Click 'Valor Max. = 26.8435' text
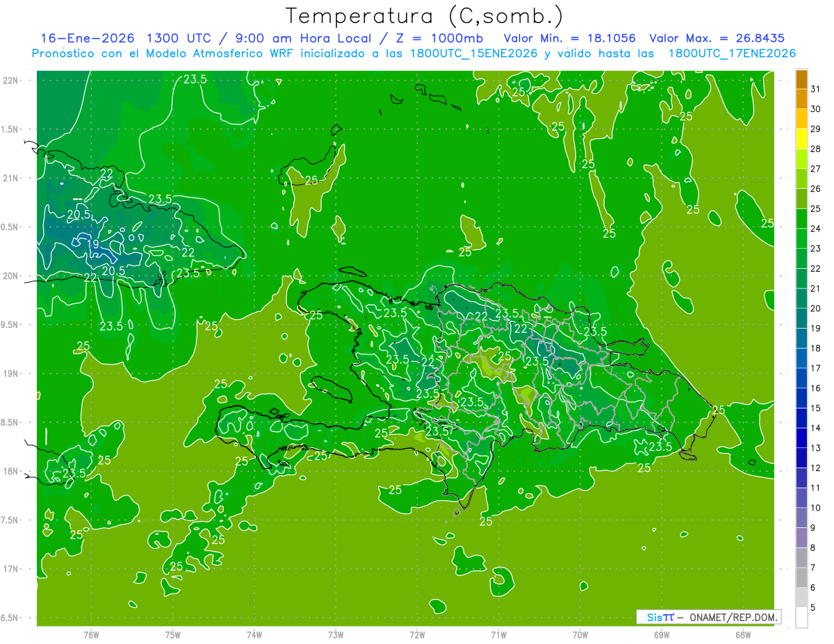Screen dimensions: 834x644 tap(717, 38)
